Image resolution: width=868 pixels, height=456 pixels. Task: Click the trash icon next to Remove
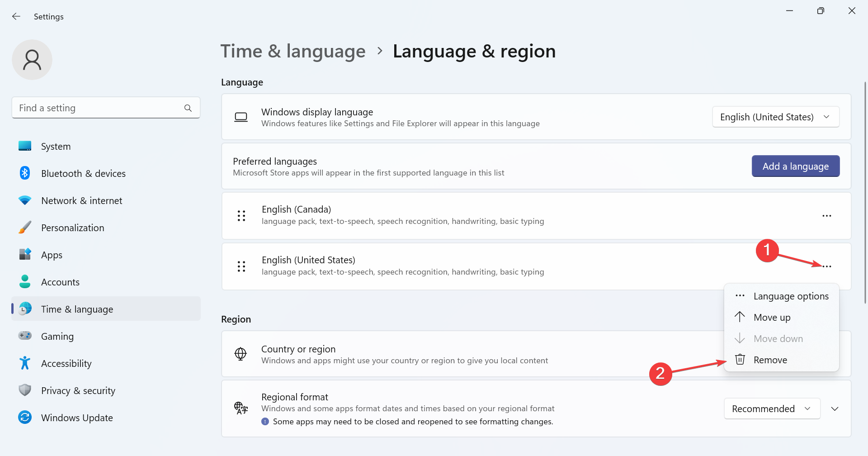click(740, 359)
